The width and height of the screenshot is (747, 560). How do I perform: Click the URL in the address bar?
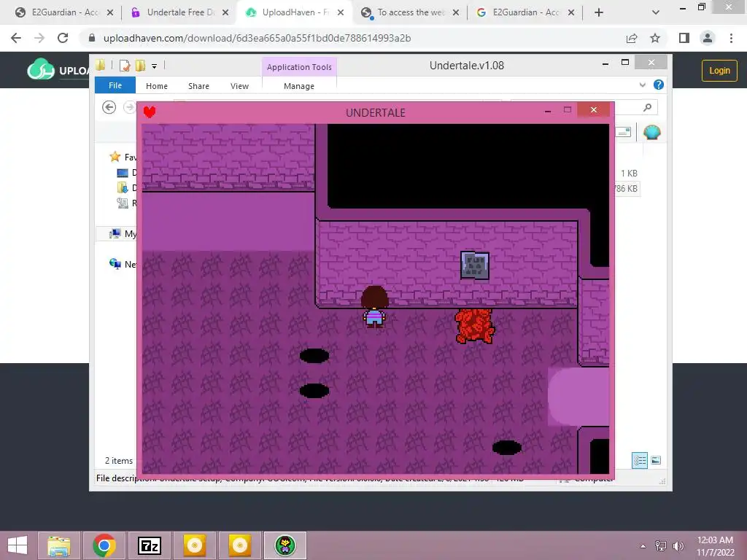click(258, 38)
